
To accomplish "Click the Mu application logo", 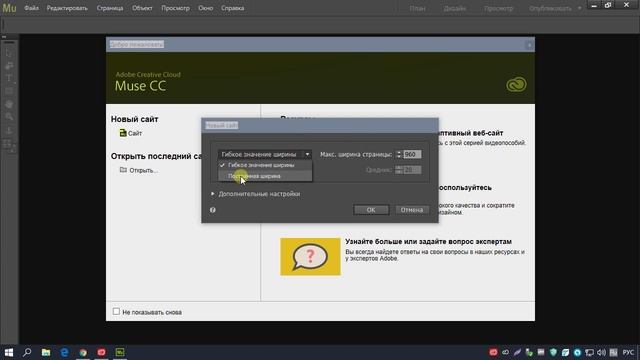I will click(9, 8).
